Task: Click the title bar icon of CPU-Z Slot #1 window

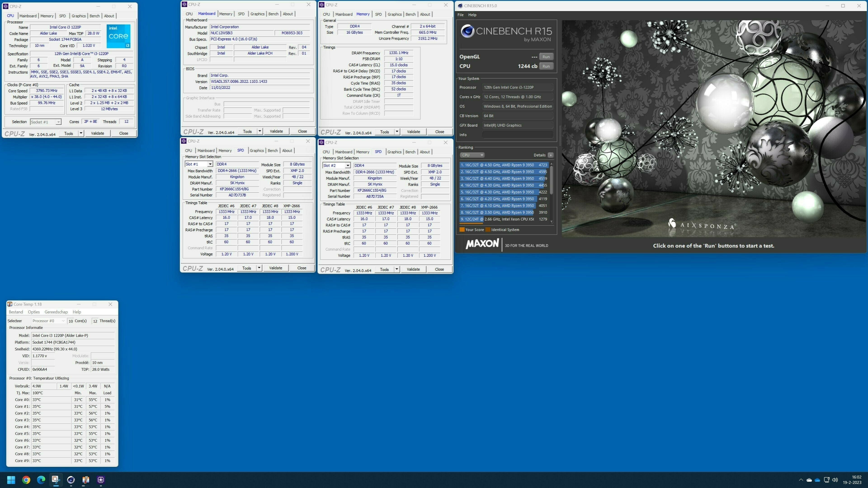Action: point(184,141)
